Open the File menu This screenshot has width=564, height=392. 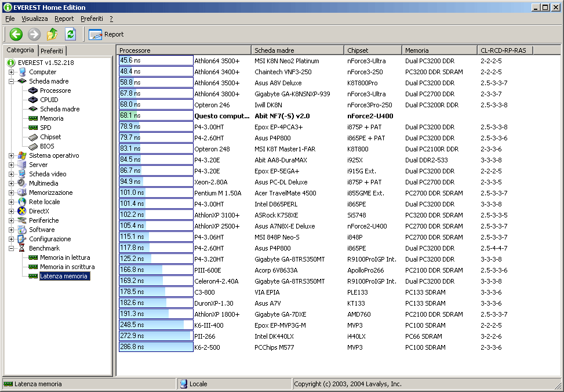[x=10, y=19]
